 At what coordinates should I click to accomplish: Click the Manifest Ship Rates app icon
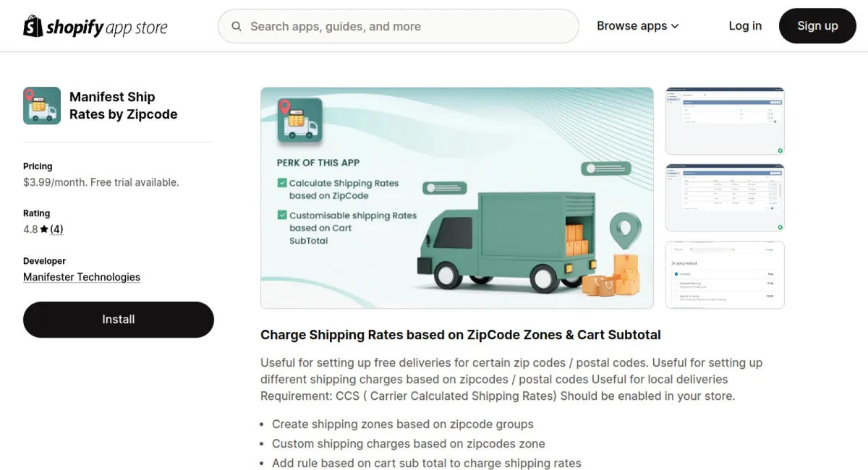point(42,106)
